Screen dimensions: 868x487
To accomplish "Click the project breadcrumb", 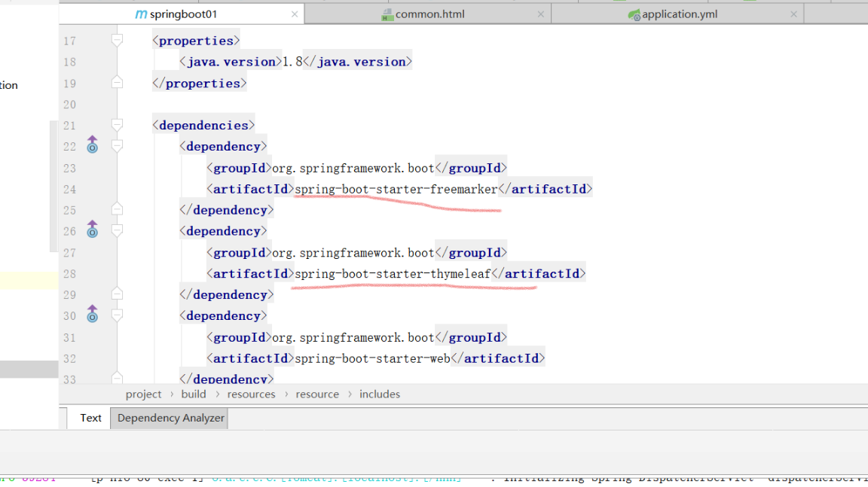I will [143, 394].
